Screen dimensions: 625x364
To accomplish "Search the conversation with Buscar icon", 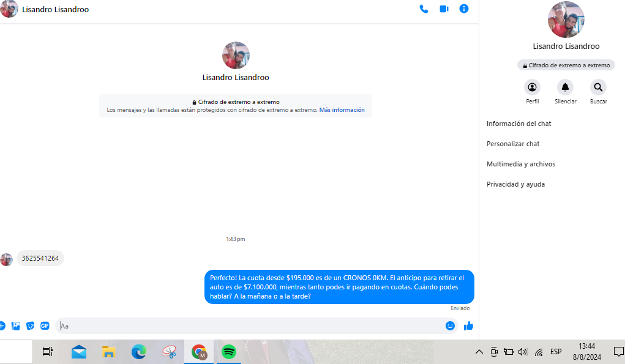I will tap(598, 87).
